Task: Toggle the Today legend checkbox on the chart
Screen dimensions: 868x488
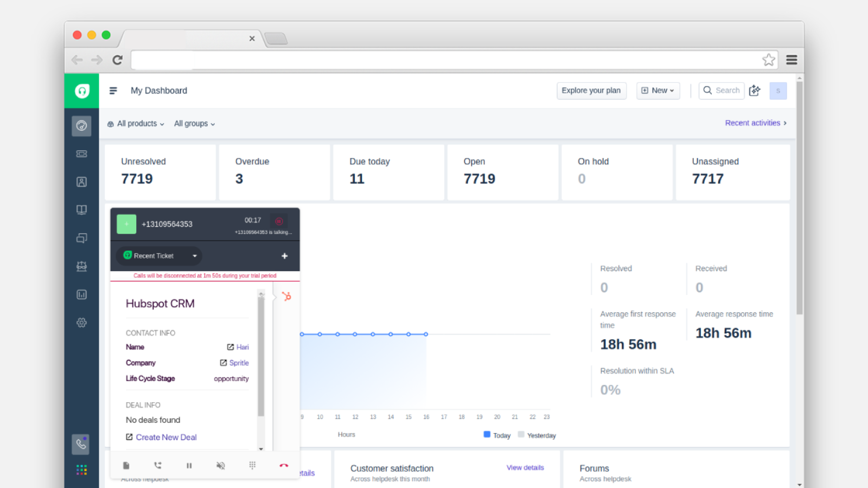Action: click(x=487, y=434)
